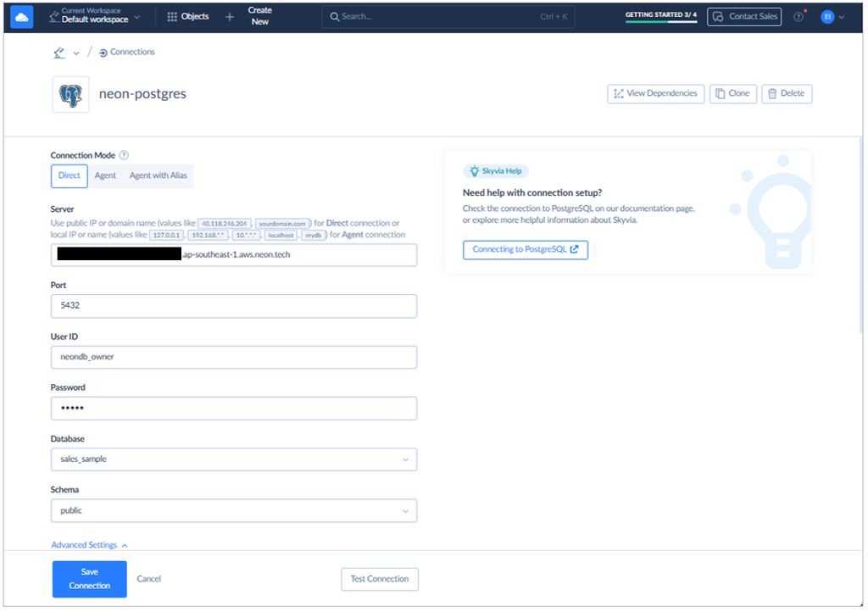
Task: Click the workspace breadcrumb icon
Action: pos(59,53)
